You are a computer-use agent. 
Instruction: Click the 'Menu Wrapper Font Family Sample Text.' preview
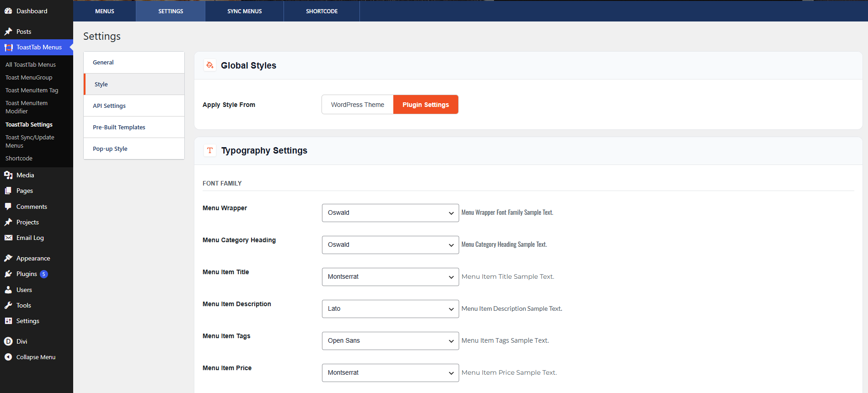pyautogui.click(x=507, y=212)
